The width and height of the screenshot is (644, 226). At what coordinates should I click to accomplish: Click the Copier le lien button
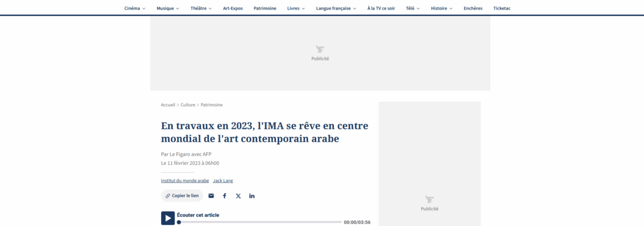(182, 195)
